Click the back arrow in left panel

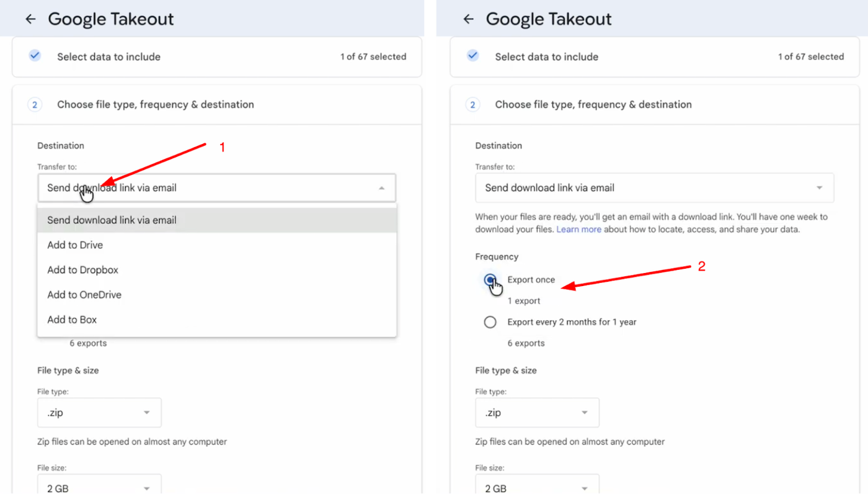point(30,19)
